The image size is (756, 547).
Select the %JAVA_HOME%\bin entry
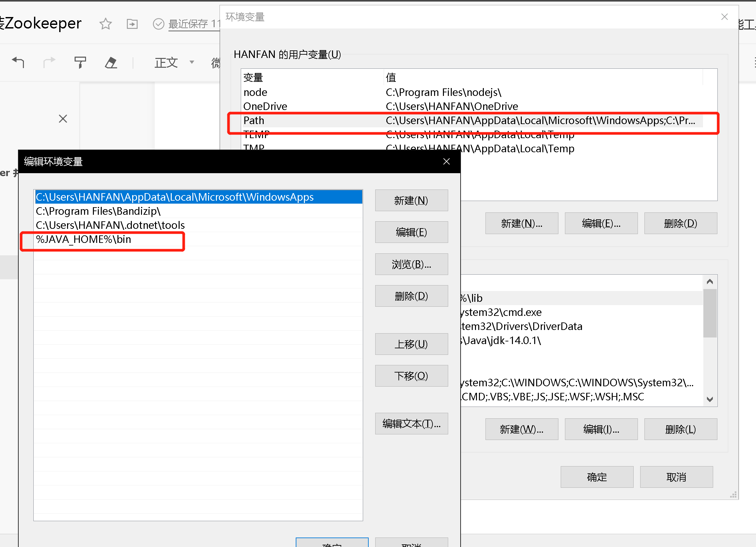coord(198,239)
